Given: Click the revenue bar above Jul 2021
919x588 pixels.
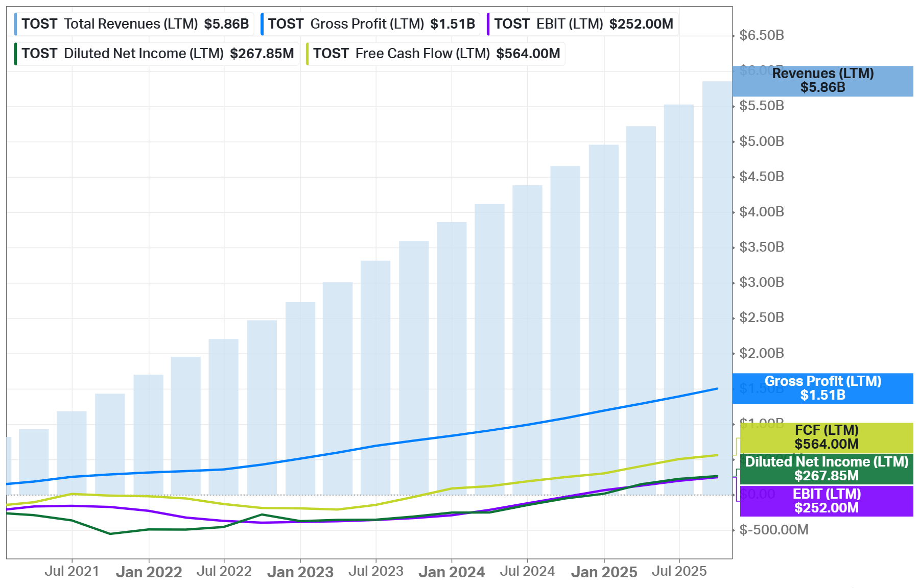Looking at the screenshot, I should pos(72,453).
